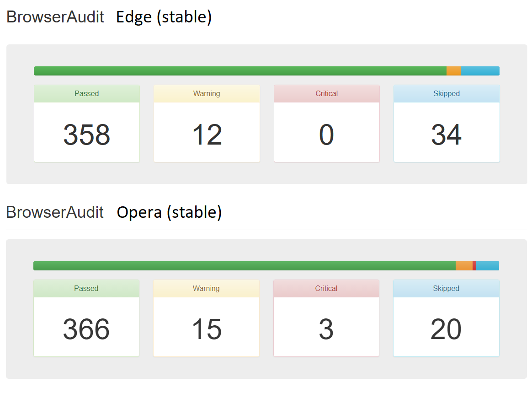The width and height of the screenshot is (532, 393).
Task: Click Opera's passed count of 366
Action: (86, 329)
